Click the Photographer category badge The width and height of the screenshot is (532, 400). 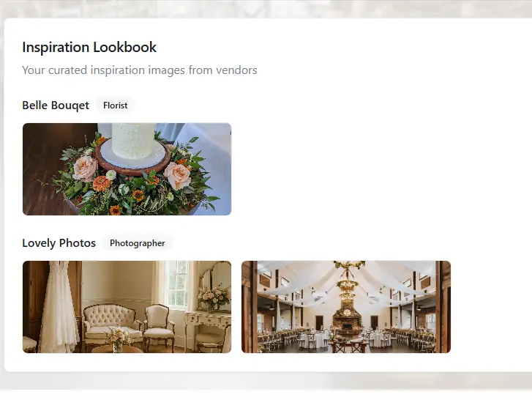point(138,243)
